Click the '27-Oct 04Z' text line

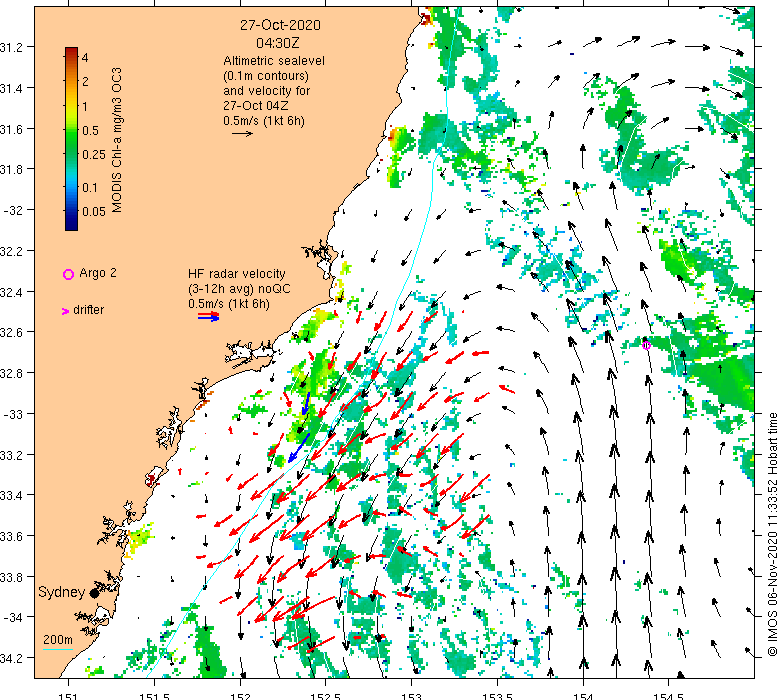tap(255, 105)
